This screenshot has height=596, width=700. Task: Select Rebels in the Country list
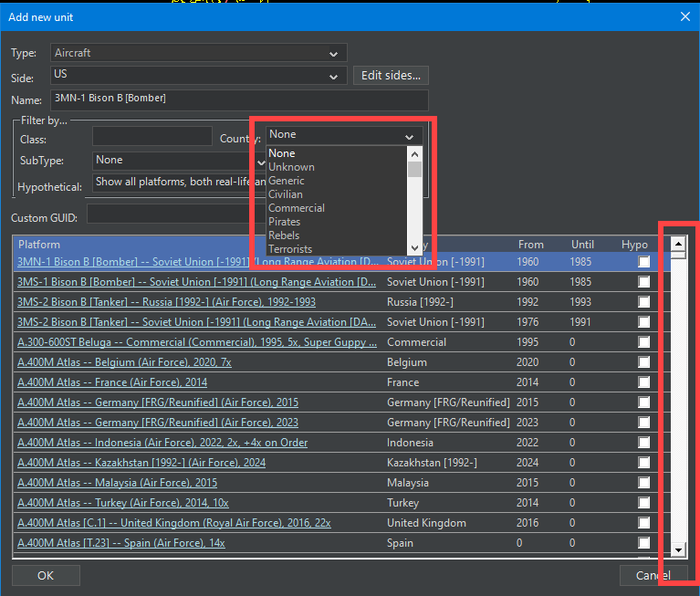(x=337, y=235)
